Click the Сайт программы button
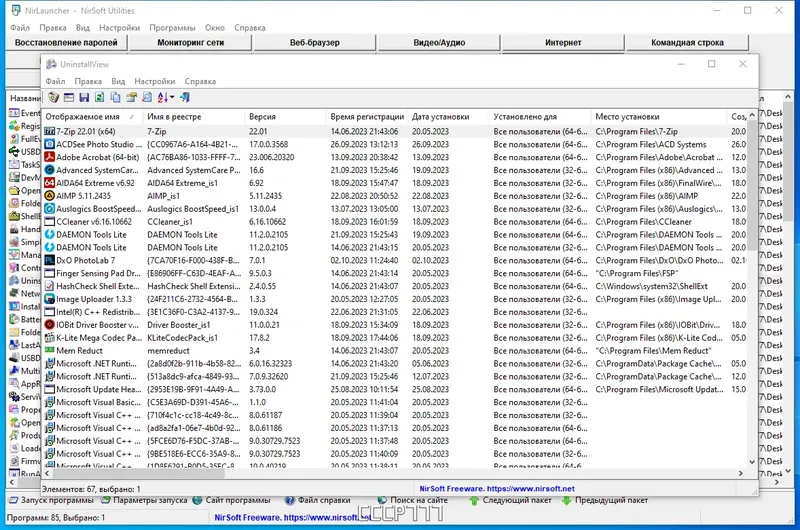Viewport: 800px width, 530px height. [232, 500]
